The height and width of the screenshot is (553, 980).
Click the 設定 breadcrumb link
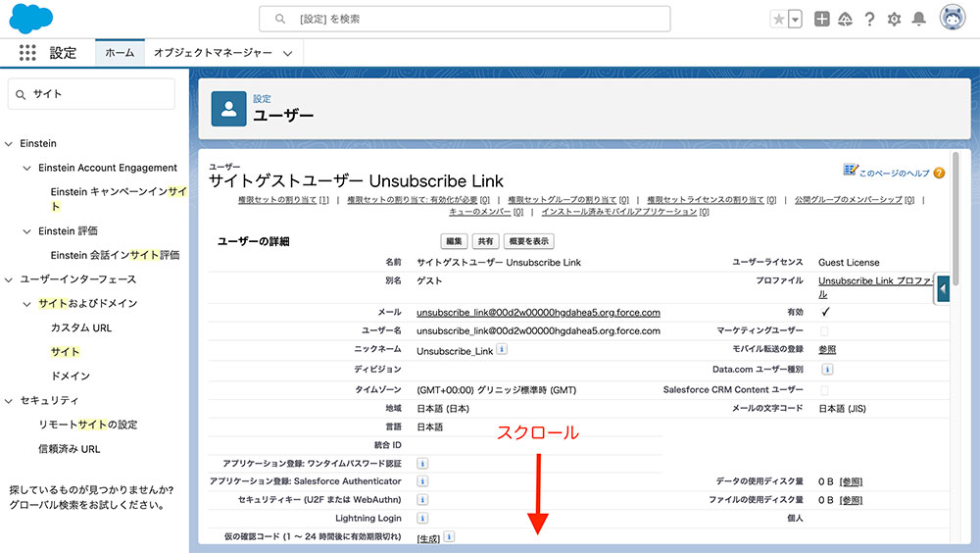pos(262,99)
